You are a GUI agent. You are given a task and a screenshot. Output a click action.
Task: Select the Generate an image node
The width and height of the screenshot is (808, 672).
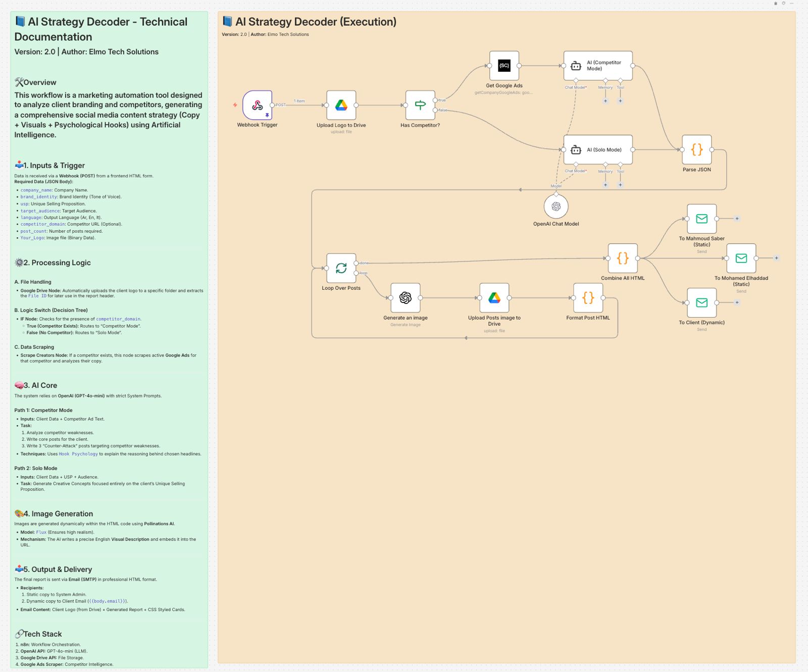point(406,298)
